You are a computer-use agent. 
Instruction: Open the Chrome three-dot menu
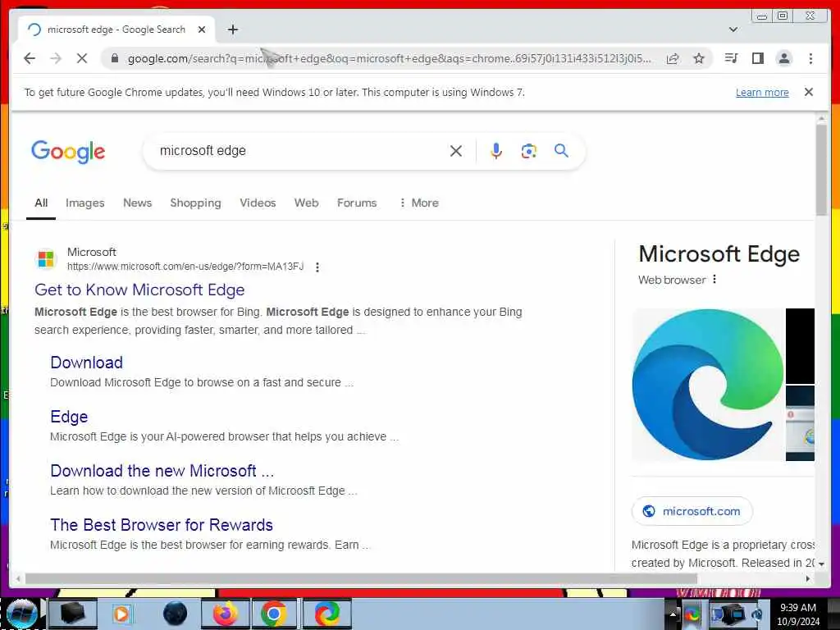point(810,58)
